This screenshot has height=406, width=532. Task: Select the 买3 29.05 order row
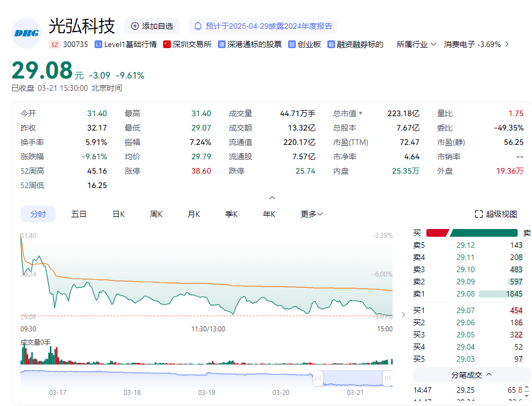468,335
